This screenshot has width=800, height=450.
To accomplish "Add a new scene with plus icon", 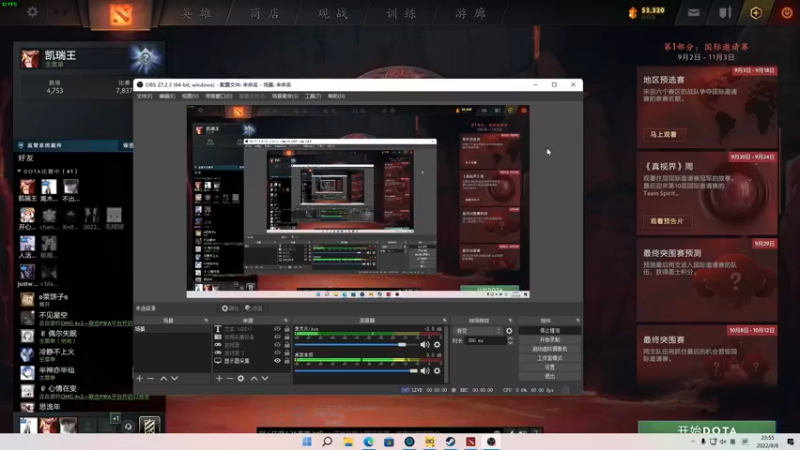I will click(139, 379).
